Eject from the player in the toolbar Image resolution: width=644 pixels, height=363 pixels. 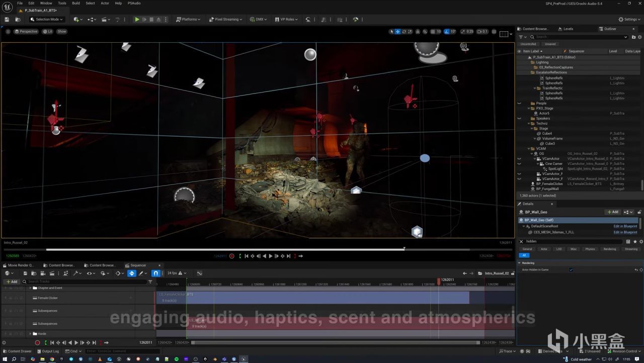point(158,19)
